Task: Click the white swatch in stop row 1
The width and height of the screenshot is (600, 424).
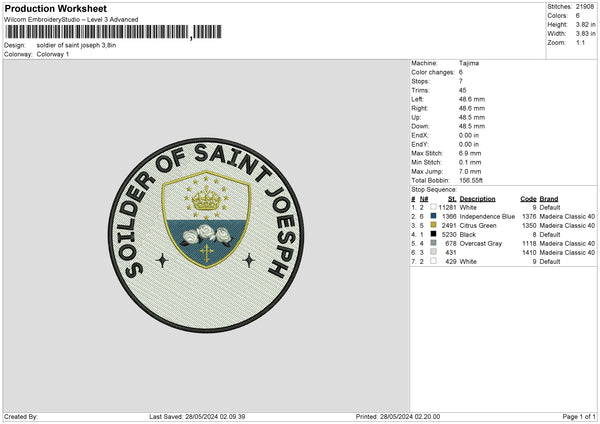Action: (433, 207)
